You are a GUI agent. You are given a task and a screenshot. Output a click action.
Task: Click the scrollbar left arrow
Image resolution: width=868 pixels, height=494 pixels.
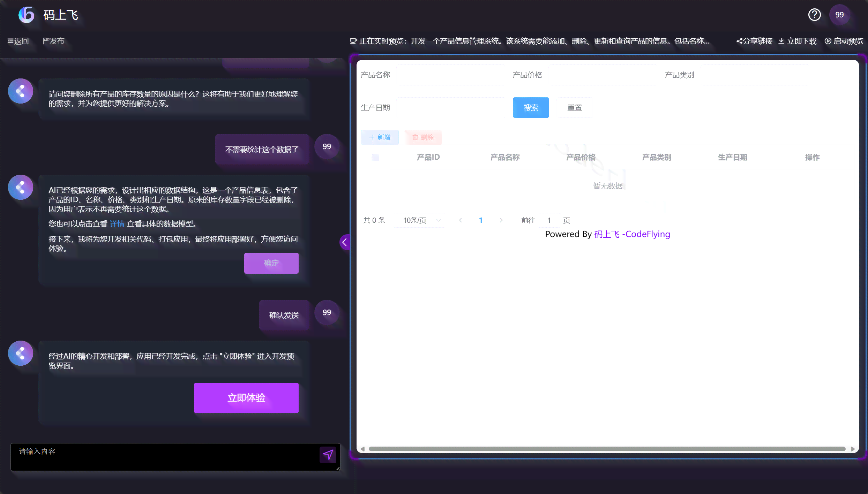tap(362, 449)
